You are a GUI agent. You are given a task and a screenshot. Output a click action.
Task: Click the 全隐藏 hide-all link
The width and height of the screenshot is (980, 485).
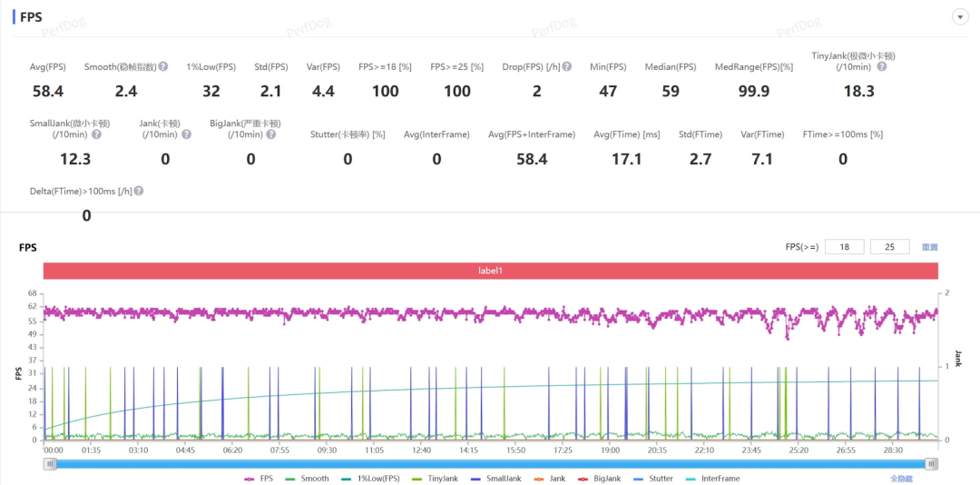click(902, 479)
